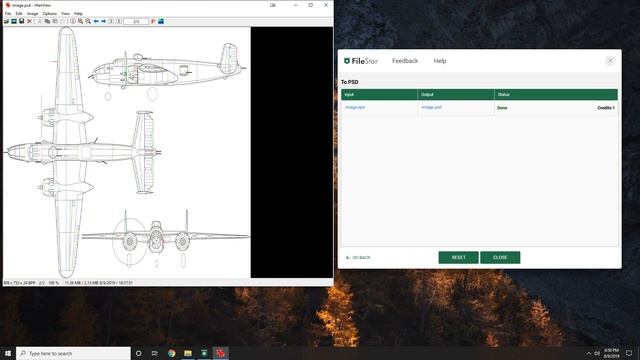Open the Windows notification center icon

tap(629, 353)
